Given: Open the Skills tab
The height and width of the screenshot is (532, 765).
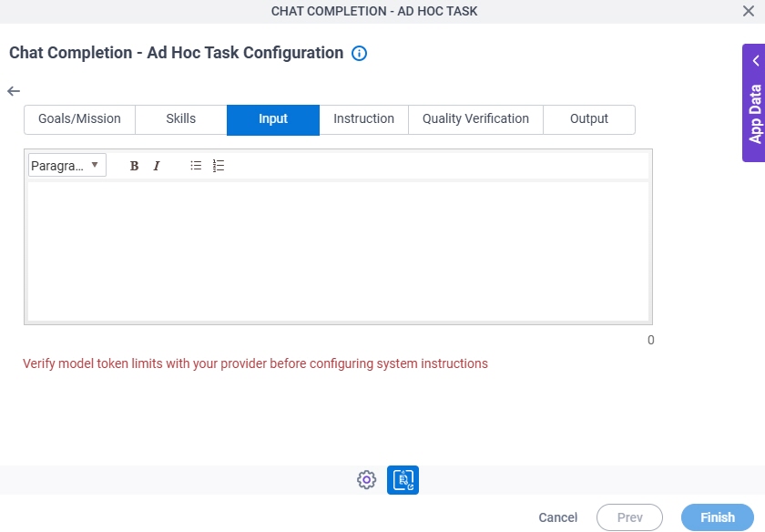Looking at the screenshot, I should [181, 119].
